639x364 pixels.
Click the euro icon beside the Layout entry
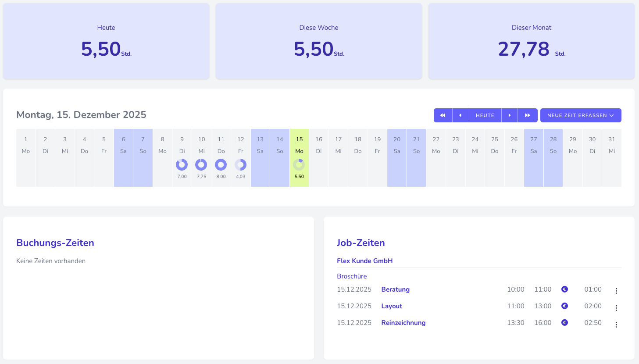pos(564,306)
